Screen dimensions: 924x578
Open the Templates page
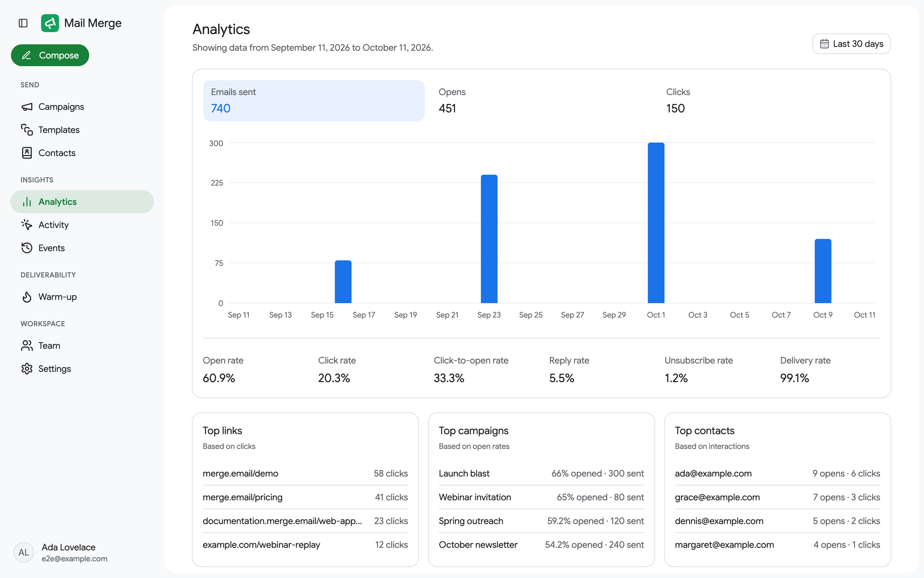[x=82, y=130]
